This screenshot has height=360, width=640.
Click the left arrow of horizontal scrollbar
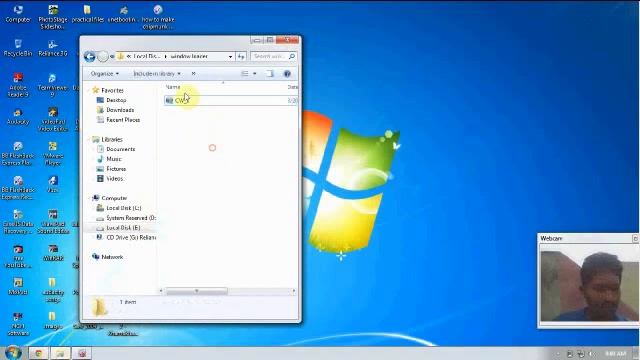point(161,291)
